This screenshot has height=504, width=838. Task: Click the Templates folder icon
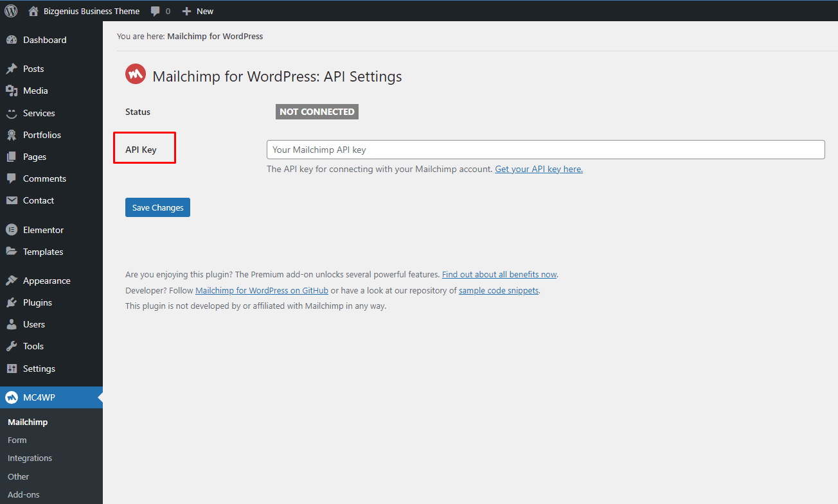coord(12,252)
